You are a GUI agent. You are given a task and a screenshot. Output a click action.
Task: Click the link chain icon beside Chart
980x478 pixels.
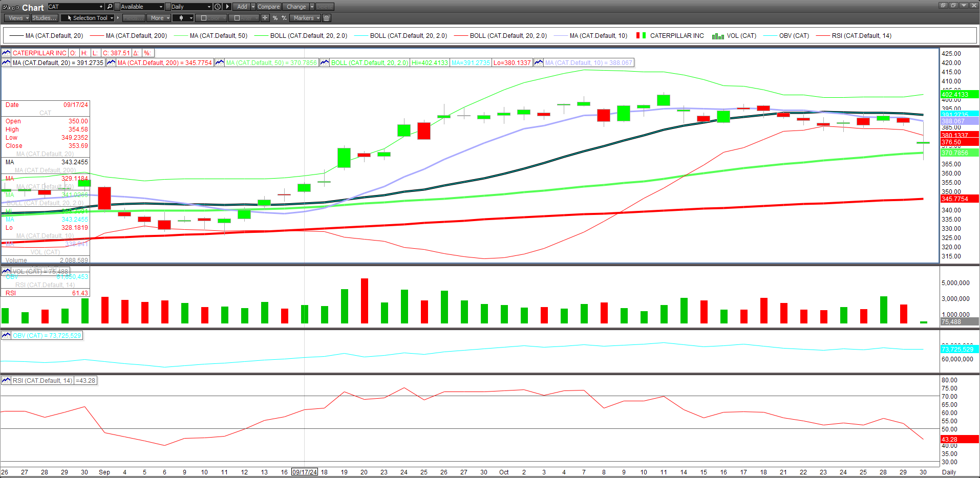point(15,7)
